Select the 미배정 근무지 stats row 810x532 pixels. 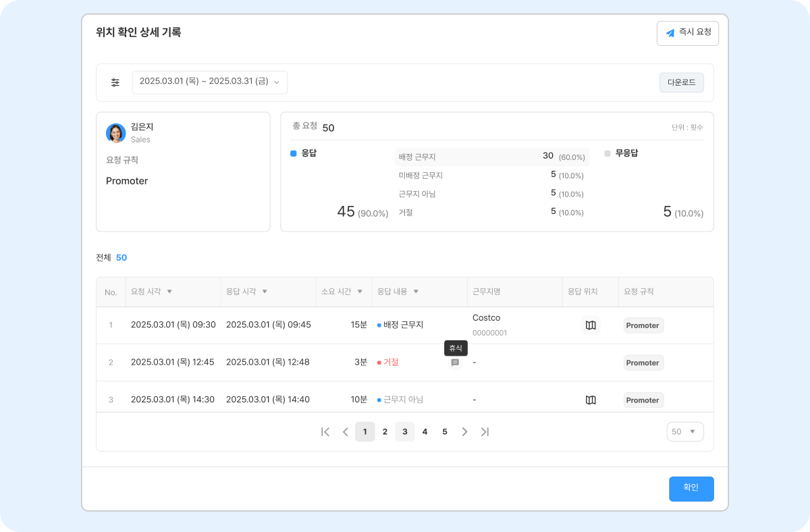491,175
